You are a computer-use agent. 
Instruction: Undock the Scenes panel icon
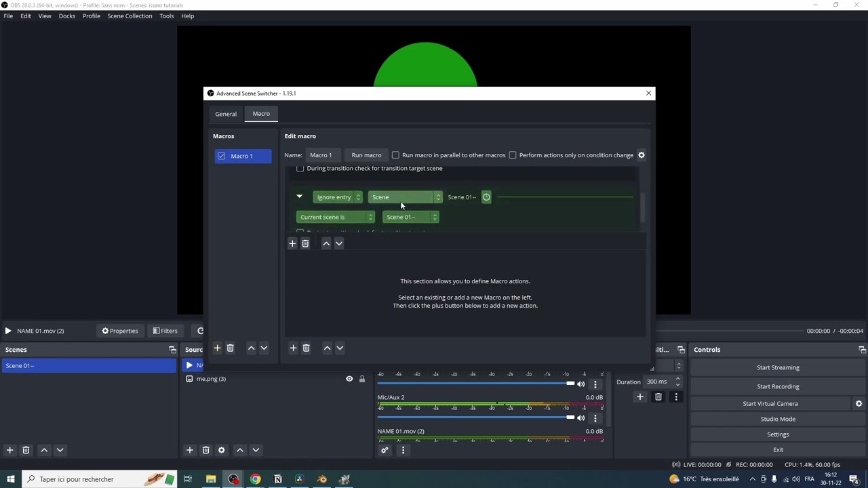(x=172, y=350)
